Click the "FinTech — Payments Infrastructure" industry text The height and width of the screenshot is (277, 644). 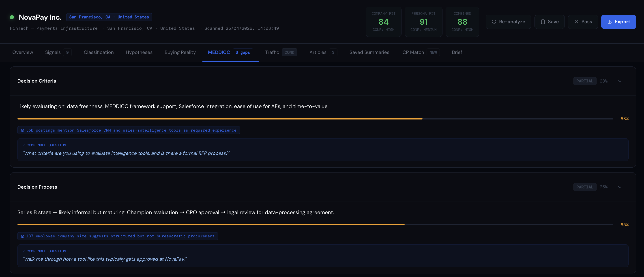54,28
